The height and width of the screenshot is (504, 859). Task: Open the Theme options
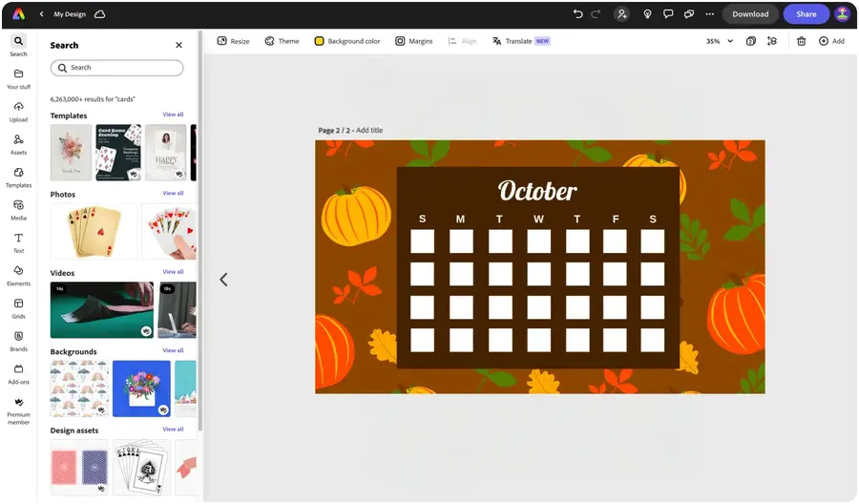tap(283, 41)
